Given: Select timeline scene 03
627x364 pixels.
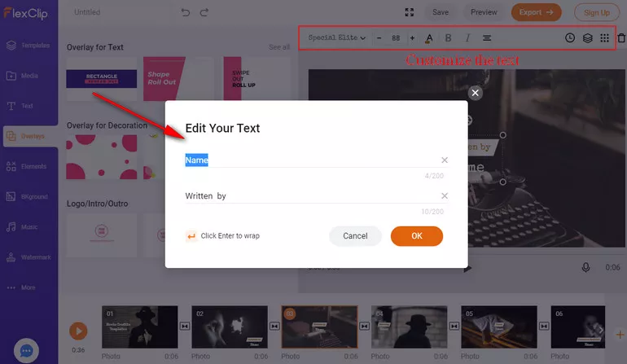Looking at the screenshot, I should [x=319, y=327].
